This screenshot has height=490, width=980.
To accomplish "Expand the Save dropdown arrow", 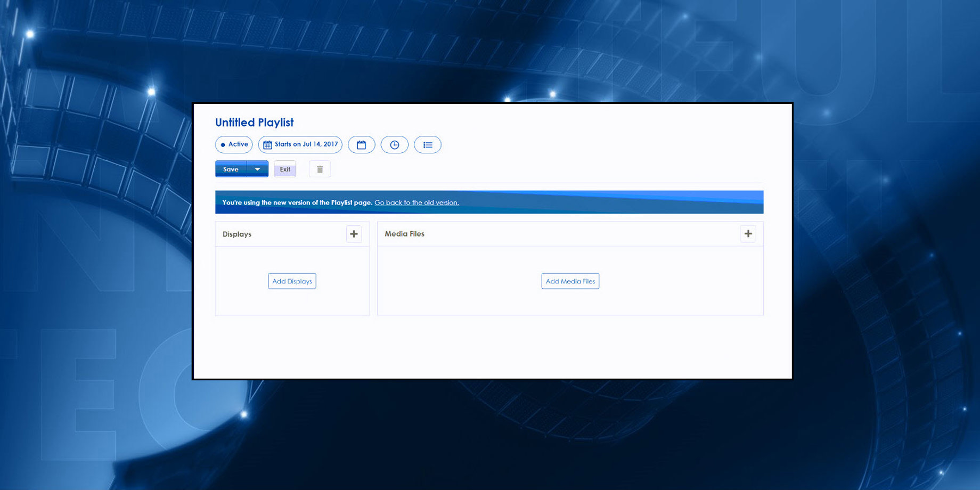I will pyautogui.click(x=257, y=169).
